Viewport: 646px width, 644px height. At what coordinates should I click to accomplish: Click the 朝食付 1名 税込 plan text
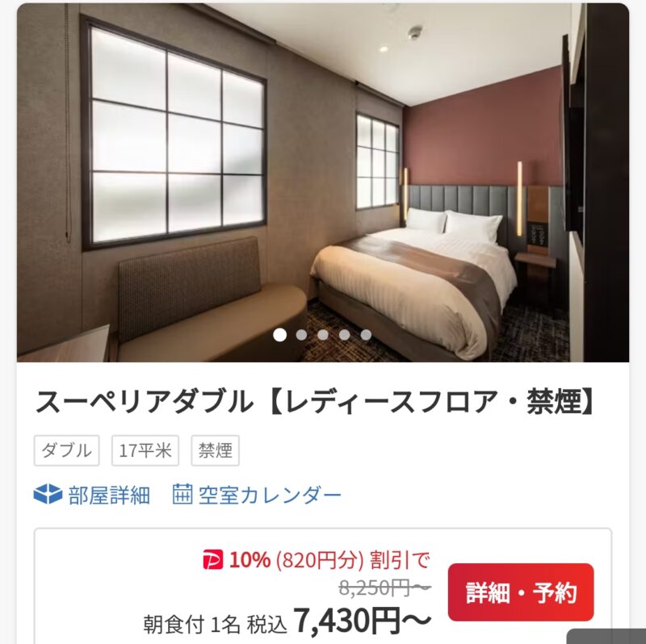215,625
